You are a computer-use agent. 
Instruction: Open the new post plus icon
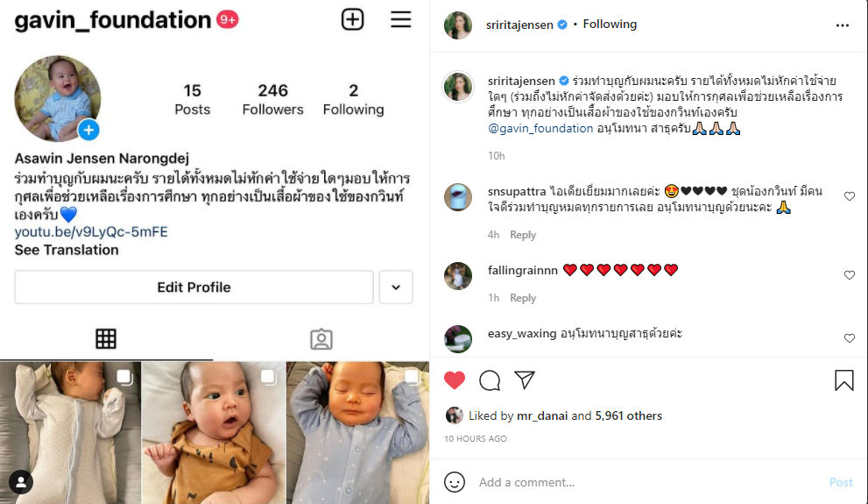coord(352,19)
